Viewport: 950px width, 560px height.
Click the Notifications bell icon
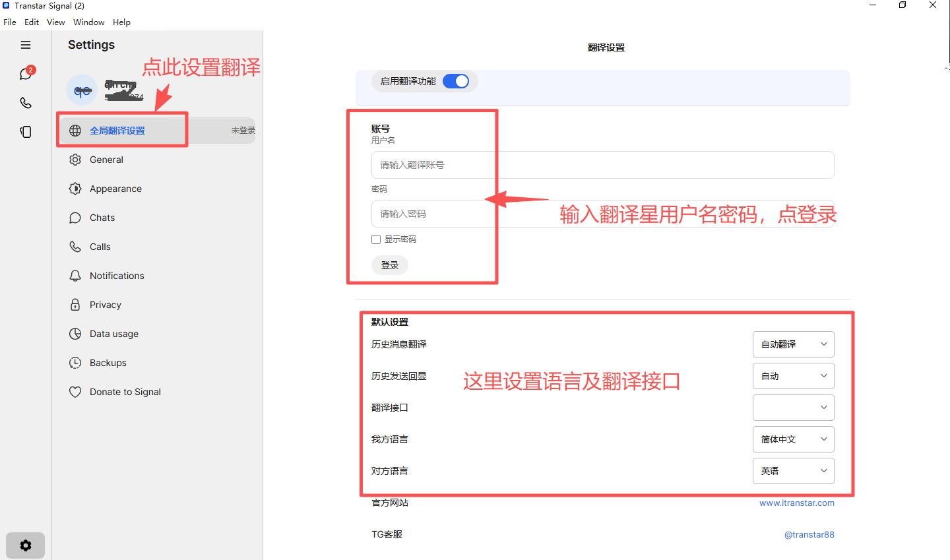tap(75, 276)
